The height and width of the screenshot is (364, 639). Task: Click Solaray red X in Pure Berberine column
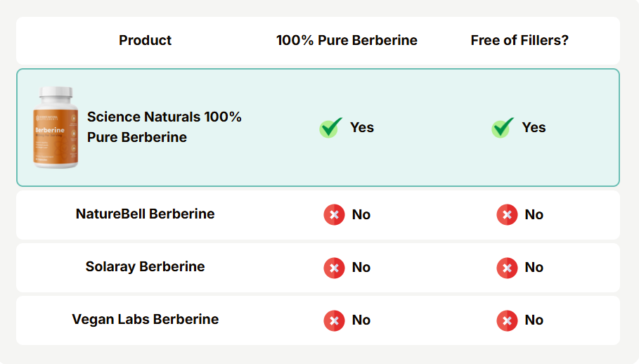(335, 267)
